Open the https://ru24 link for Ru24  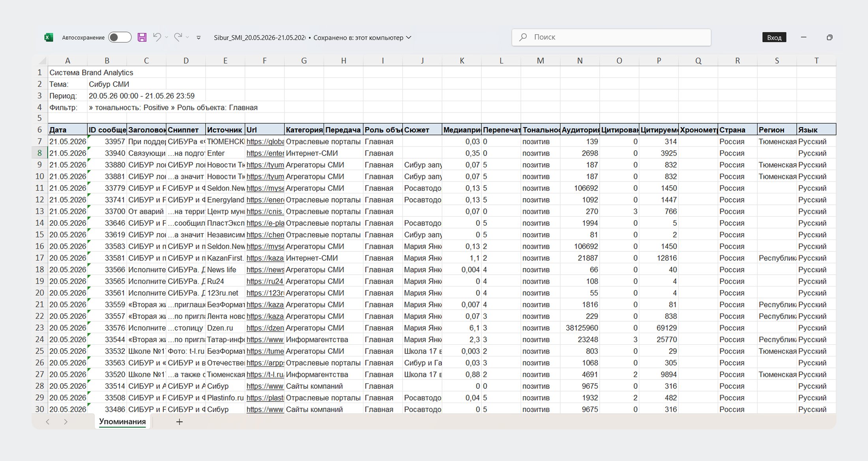click(x=265, y=281)
